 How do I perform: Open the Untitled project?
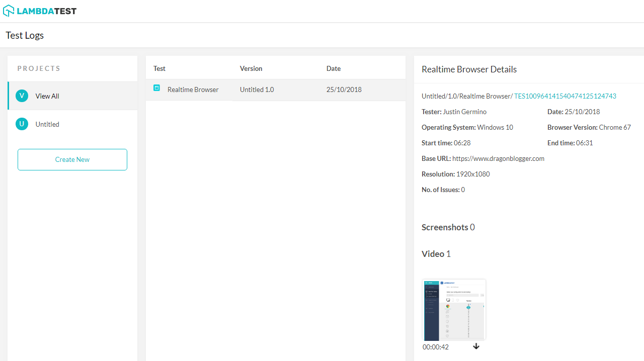tap(47, 124)
